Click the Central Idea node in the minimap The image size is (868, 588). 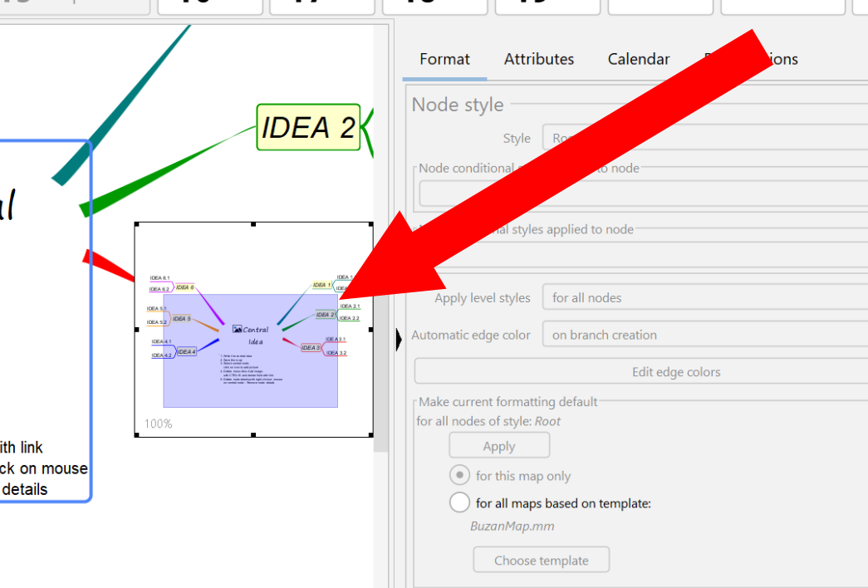(251, 335)
